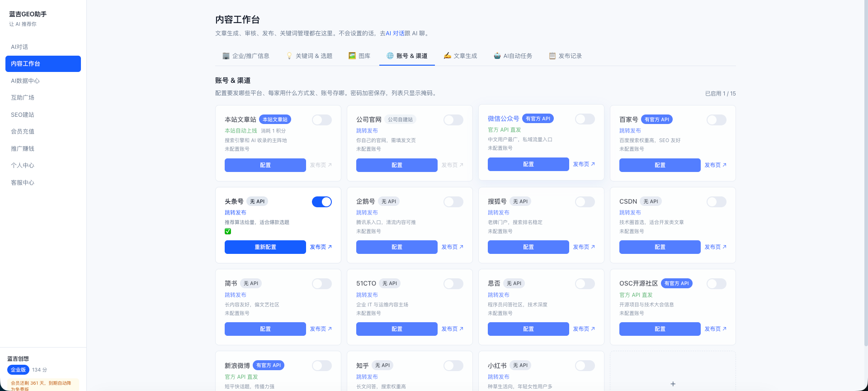Screen dimensions: 868x391
Task: Open 发布页 link for 搜狐号
Action: tap(584, 247)
